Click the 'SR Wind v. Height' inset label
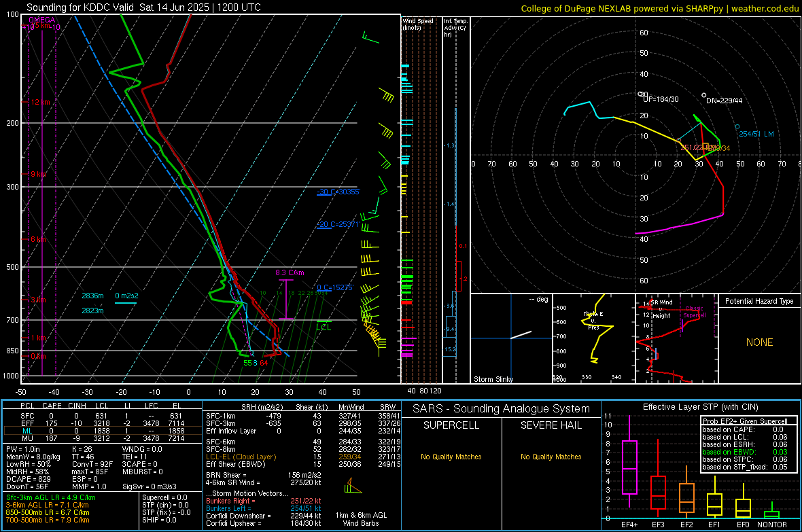This screenshot has height=532, width=802. [661, 309]
